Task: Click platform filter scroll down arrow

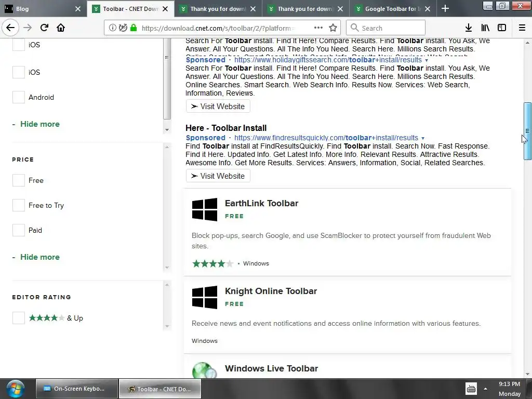Action: click(x=167, y=130)
